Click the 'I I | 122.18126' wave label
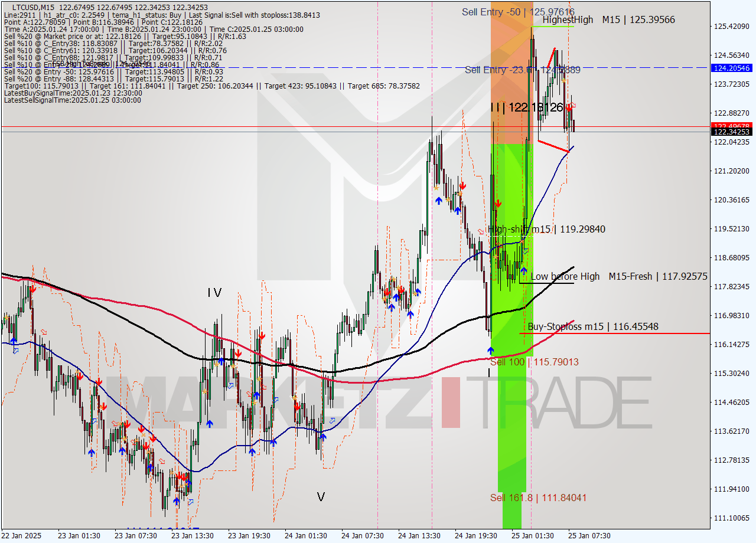This screenshot has height=543, width=756. 526,107
